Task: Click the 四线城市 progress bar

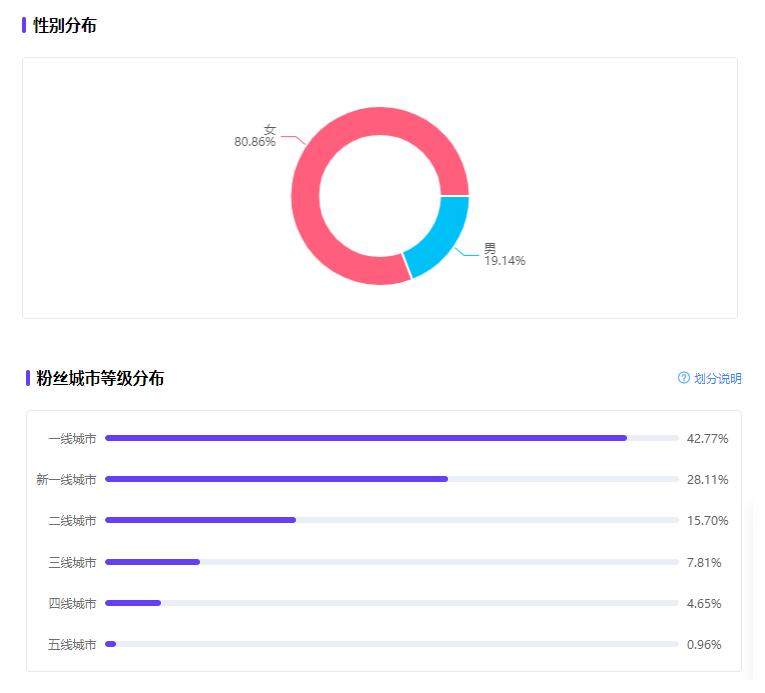Action: point(392,603)
